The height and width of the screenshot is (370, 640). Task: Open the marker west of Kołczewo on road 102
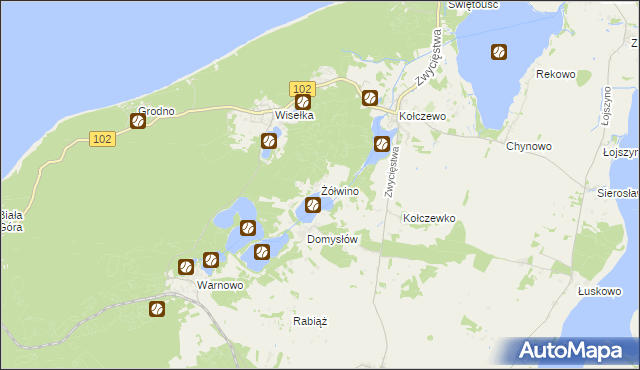point(370,98)
